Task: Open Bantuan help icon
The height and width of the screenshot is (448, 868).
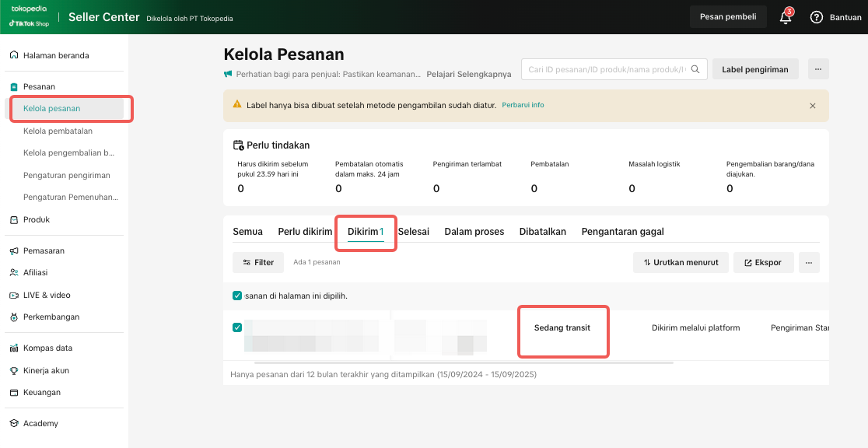Action: [817, 17]
